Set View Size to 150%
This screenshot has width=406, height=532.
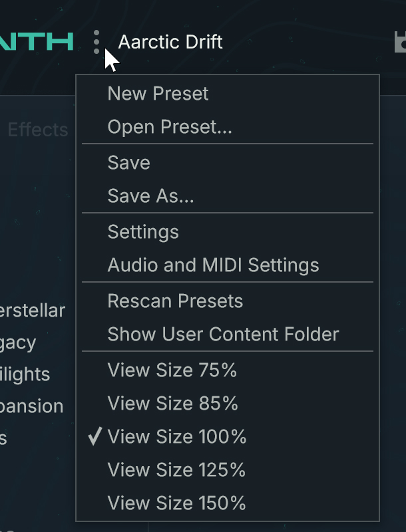click(175, 503)
